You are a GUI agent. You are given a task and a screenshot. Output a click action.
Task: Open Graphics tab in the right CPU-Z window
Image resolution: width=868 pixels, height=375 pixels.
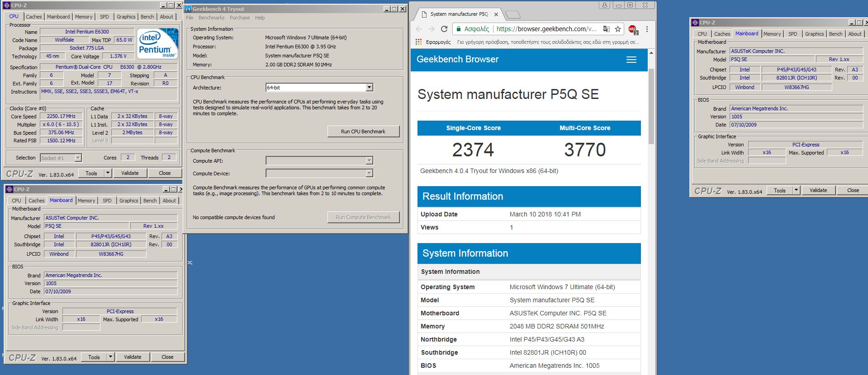coord(814,34)
